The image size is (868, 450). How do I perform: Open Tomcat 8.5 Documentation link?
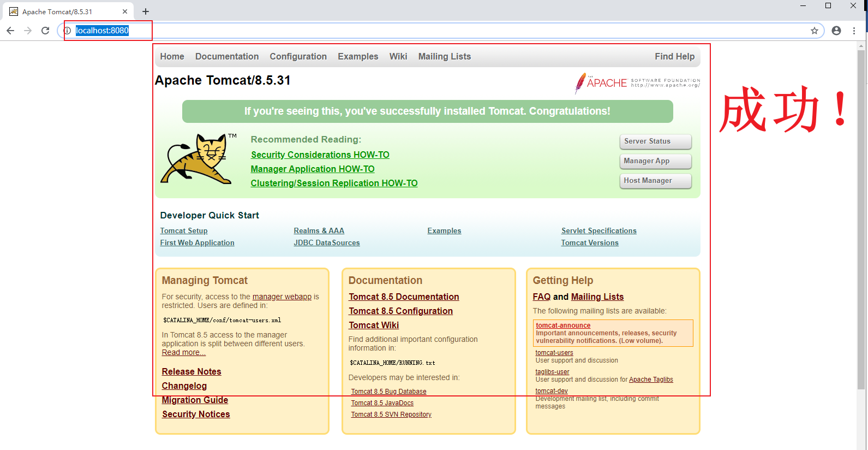point(404,297)
